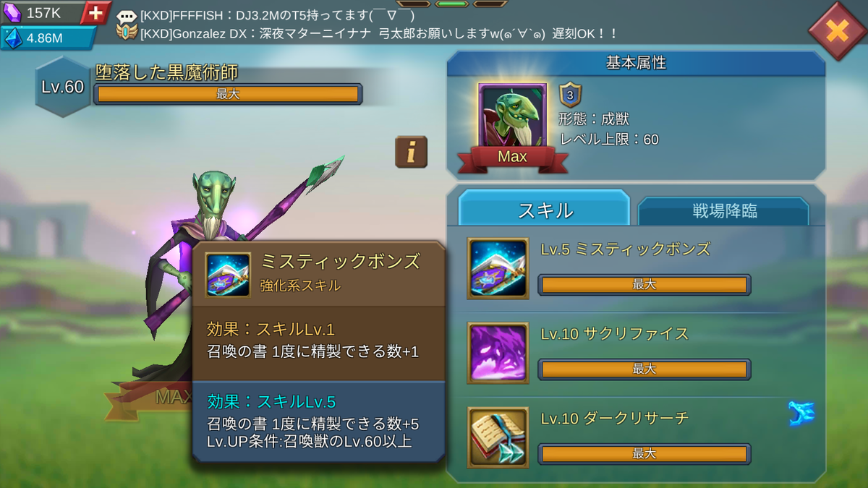Select the ダークリサーチ book skill icon
Image resolution: width=868 pixels, height=488 pixels.
(498, 437)
